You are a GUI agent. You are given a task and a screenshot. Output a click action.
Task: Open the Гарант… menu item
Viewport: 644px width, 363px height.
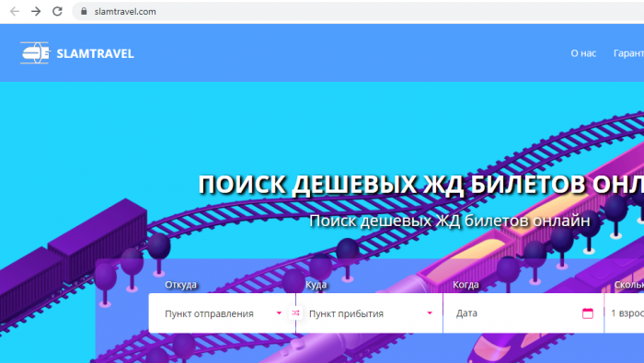(628, 53)
